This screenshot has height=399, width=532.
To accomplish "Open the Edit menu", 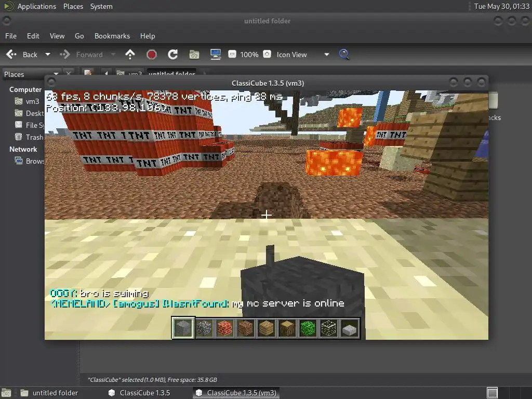I will point(33,36).
